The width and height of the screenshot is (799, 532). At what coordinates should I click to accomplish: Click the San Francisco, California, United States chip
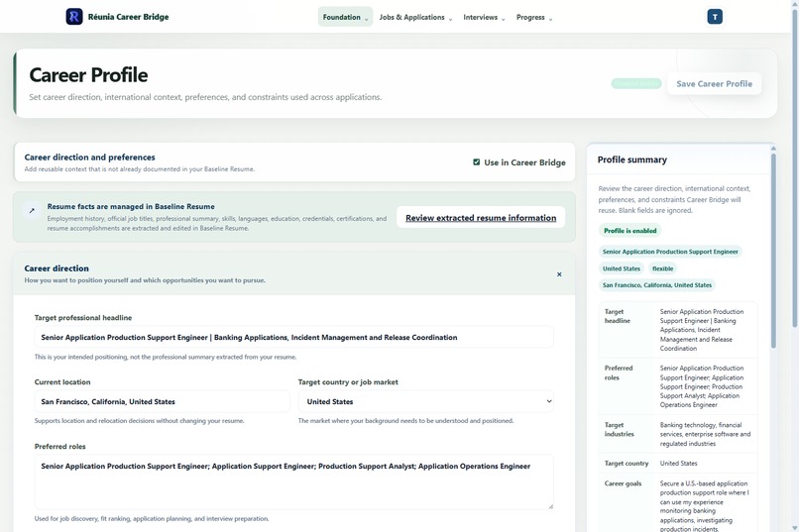[656, 285]
